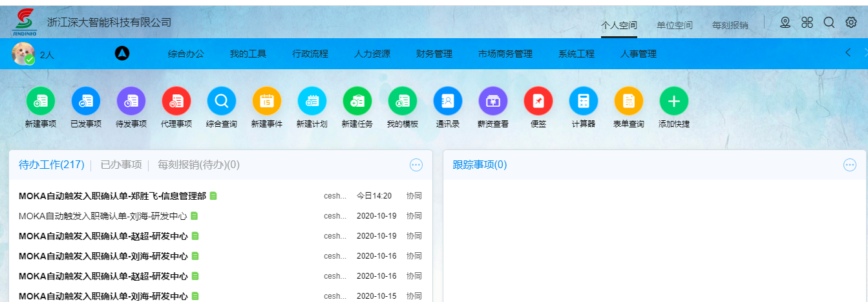Viewport: 868px width, 302px height.
Task: Collapse navigation bar with left chevron
Action: (848, 53)
